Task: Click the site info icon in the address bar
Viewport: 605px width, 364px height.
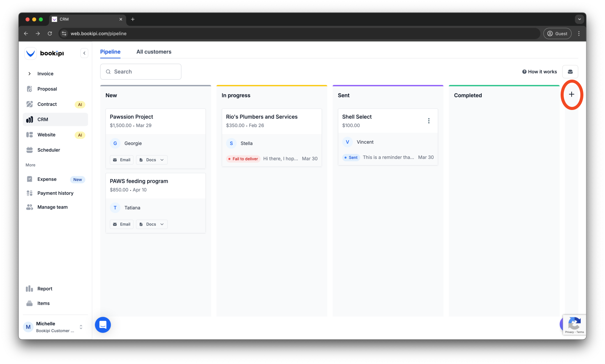Action: pyautogui.click(x=64, y=33)
